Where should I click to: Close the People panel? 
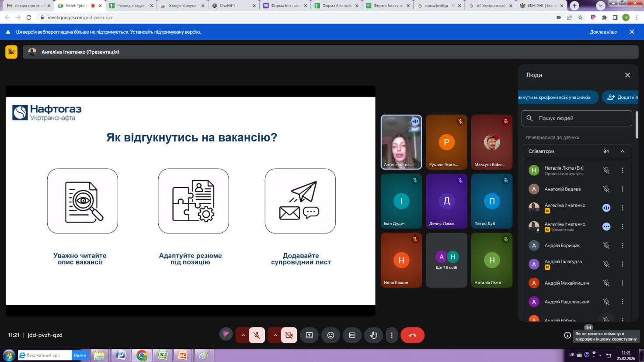click(x=627, y=75)
